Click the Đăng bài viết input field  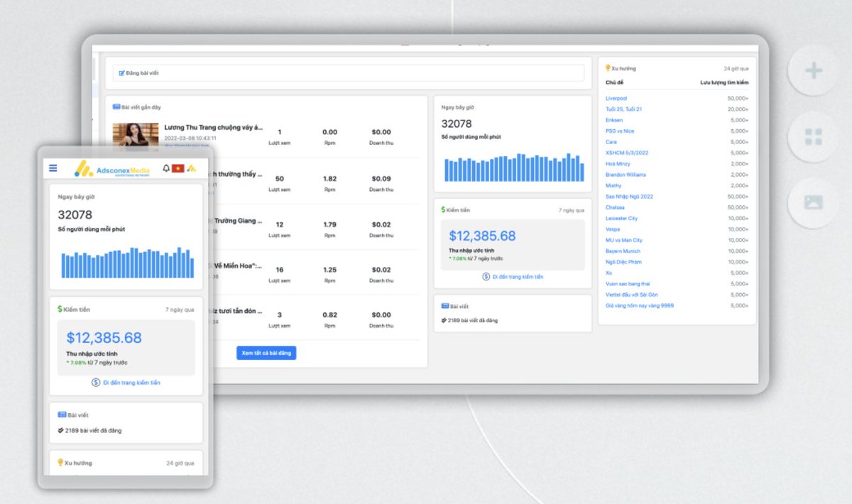coord(348,73)
